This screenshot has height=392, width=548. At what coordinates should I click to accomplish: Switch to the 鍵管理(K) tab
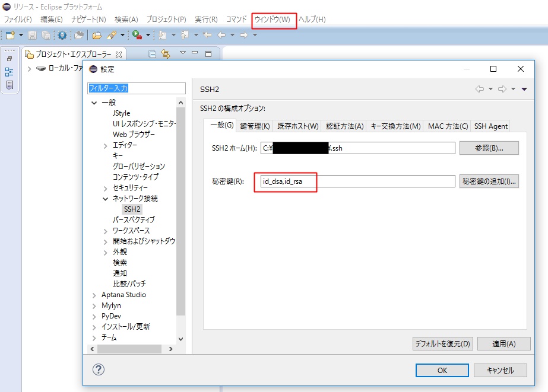tap(255, 126)
